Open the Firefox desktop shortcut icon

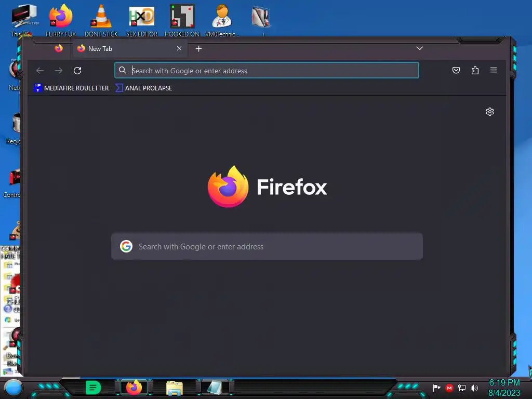click(61, 20)
